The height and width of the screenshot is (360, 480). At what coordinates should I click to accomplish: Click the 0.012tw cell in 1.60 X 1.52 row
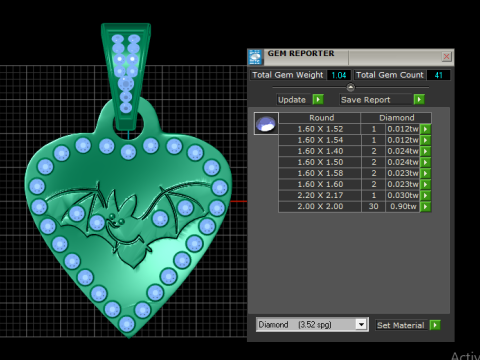[x=403, y=129]
